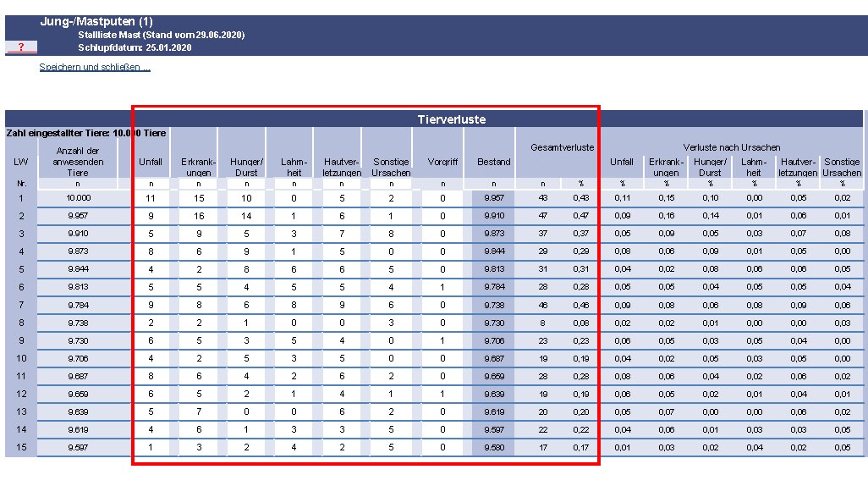Screen dimensions: 868x497
Task: Select the Erkrankungen cell for LW 13
Action: (199, 411)
